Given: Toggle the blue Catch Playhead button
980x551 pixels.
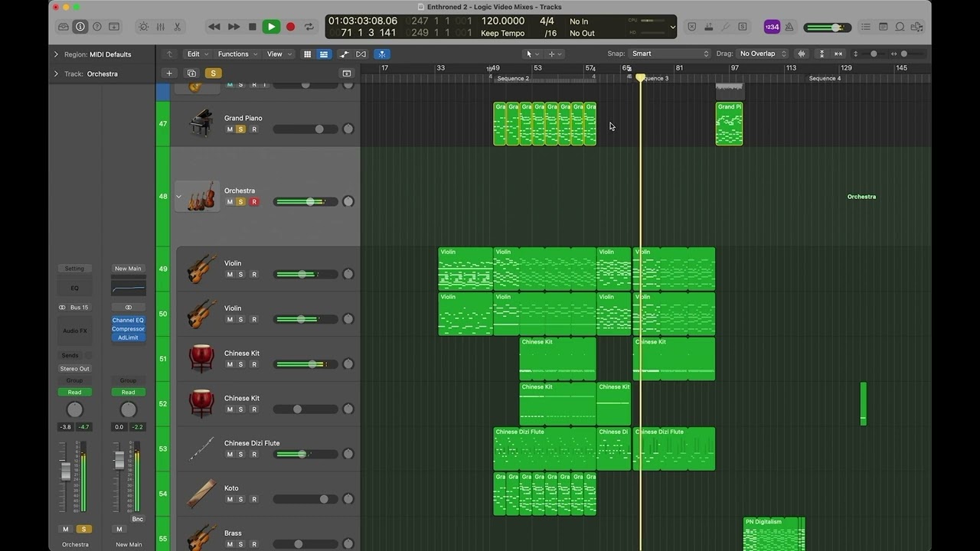Looking at the screenshot, I should 381,54.
